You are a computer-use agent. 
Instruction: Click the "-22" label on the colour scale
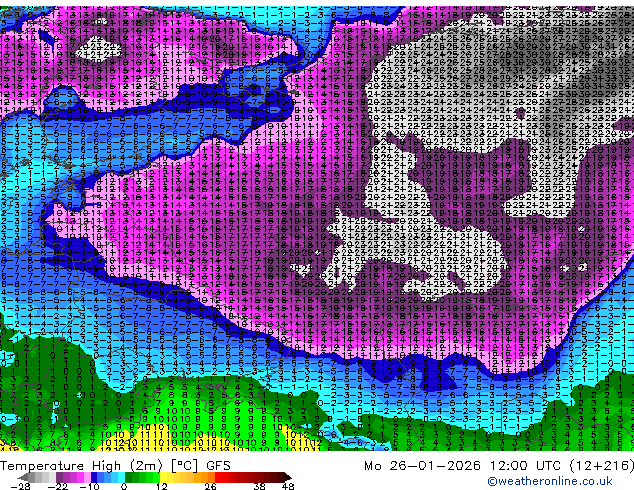click(x=58, y=486)
